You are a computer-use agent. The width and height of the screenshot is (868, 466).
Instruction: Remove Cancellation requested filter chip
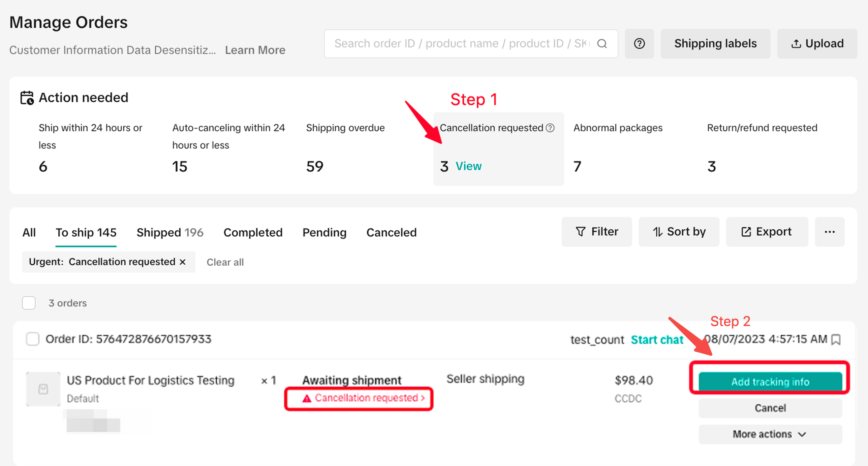tap(183, 262)
